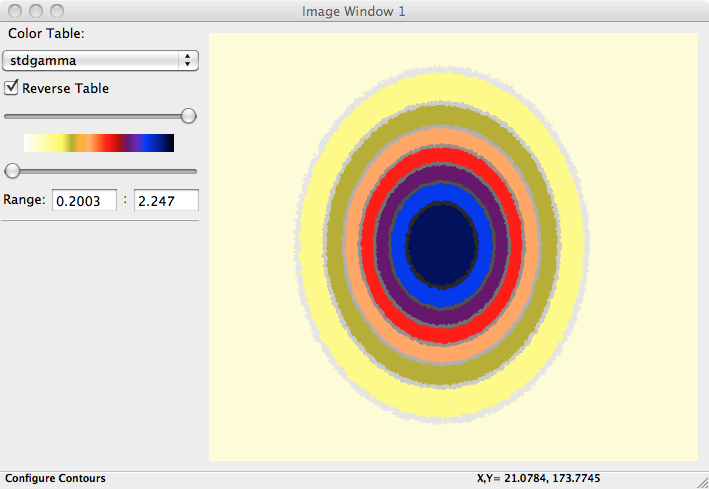
Task: Click the color table gradient bar
Action: coord(99,143)
